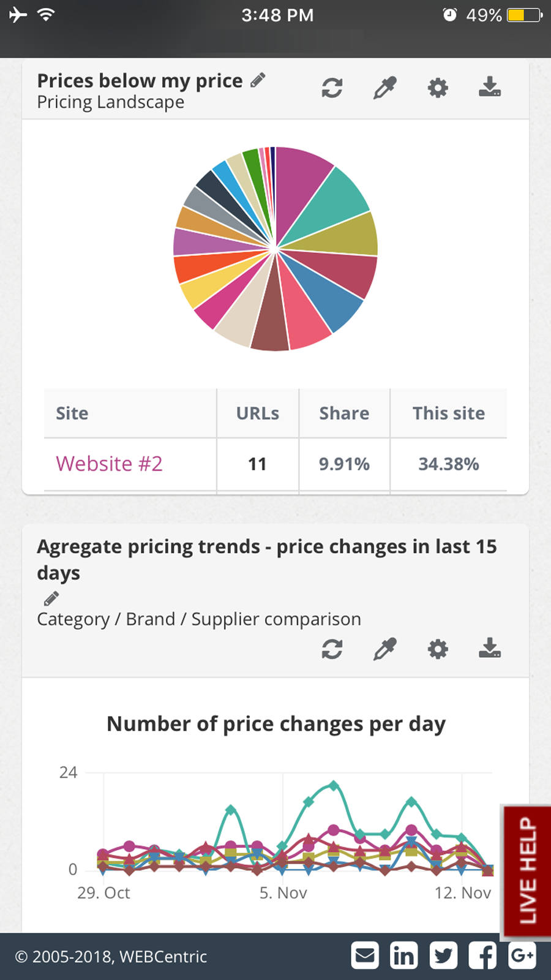
Task: Edit the Prices below my price title
Action: click(258, 80)
